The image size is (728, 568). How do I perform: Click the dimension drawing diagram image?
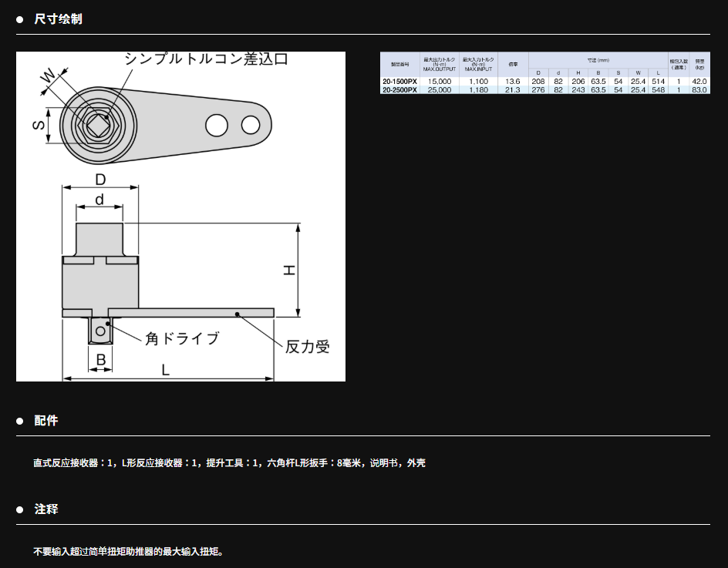click(180, 216)
